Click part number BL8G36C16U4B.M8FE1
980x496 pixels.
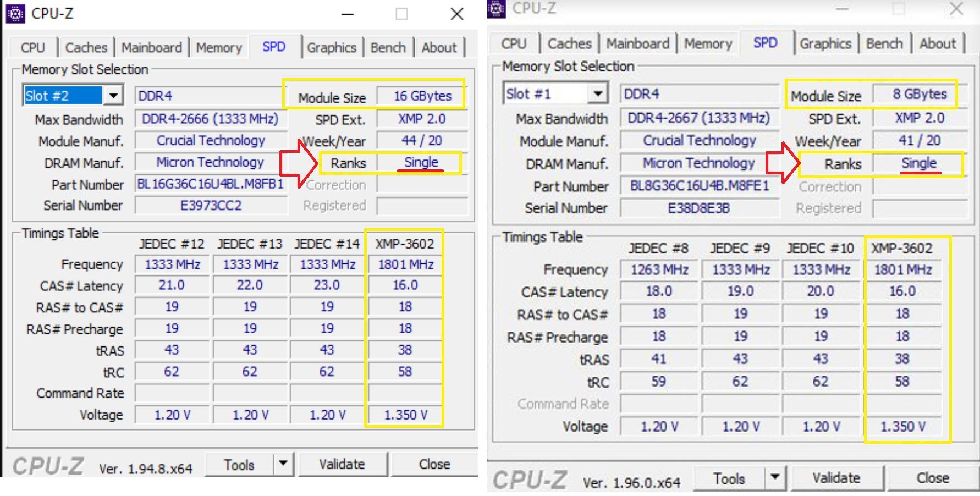tap(700, 186)
